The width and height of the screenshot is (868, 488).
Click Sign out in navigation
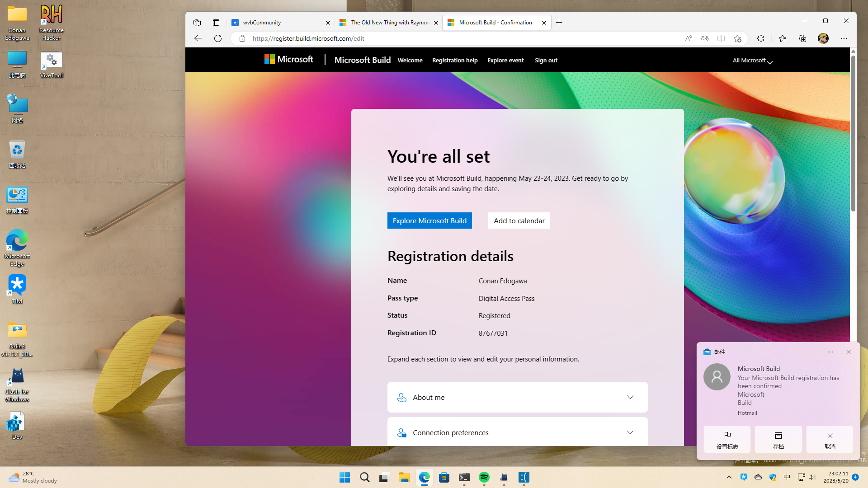(546, 60)
